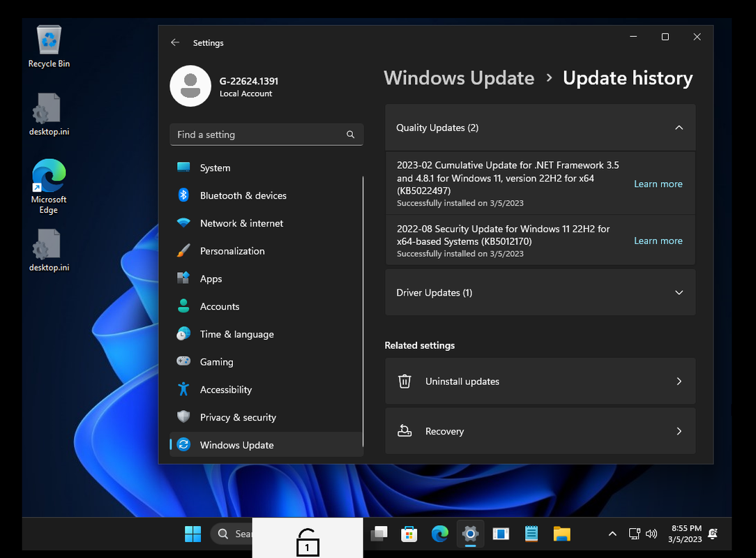Viewport: 756px width, 558px height.
Task: Select the desktop.ini below Microsoft Edge
Action: click(49, 250)
